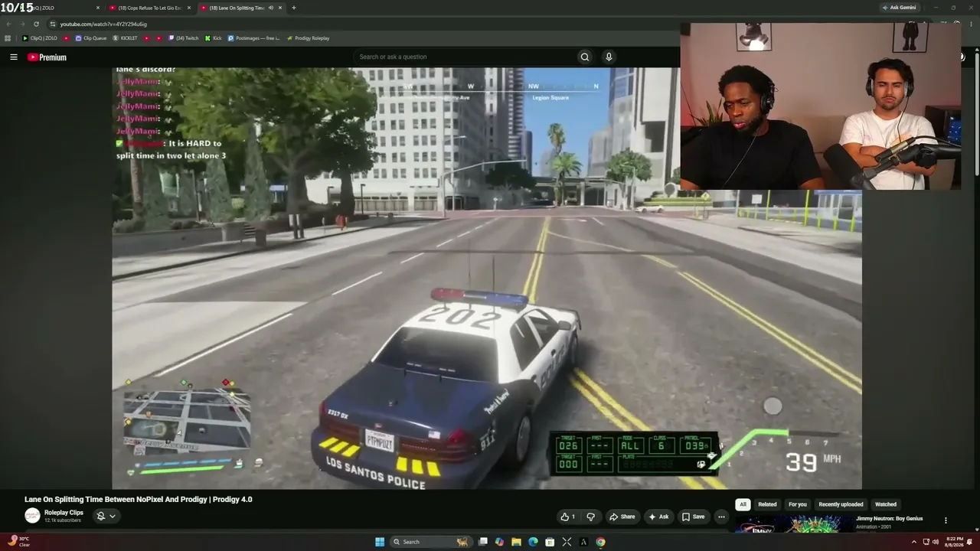
Task: Open the Chrome three-dot menu
Action: pyautogui.click(x=971, y=24)
